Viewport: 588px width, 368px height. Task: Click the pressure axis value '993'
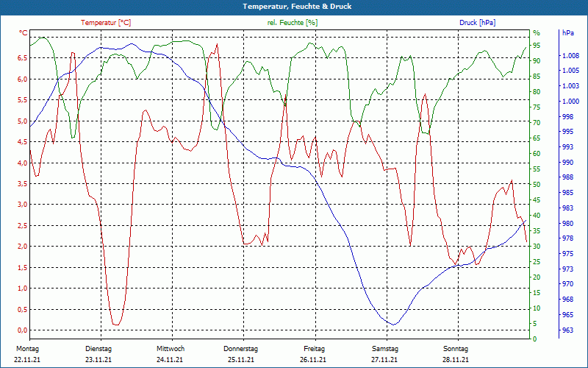pyautogui.click(x=567, y=146)
